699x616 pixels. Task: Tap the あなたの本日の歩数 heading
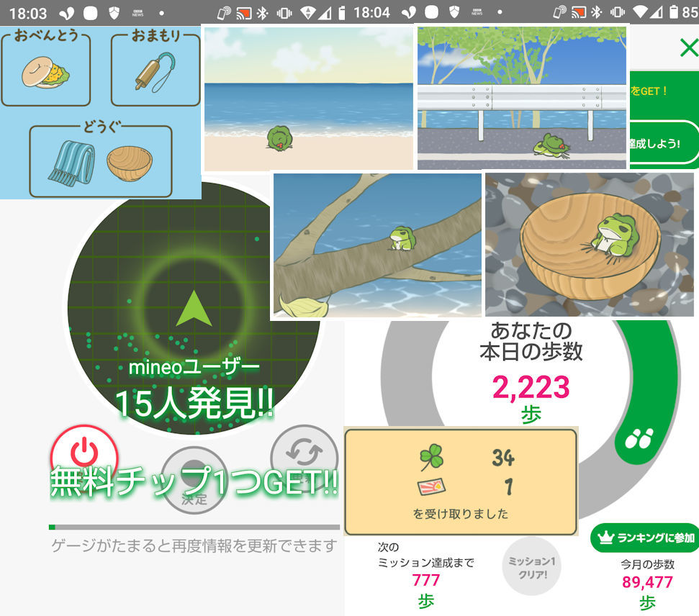tap(531, 341)
